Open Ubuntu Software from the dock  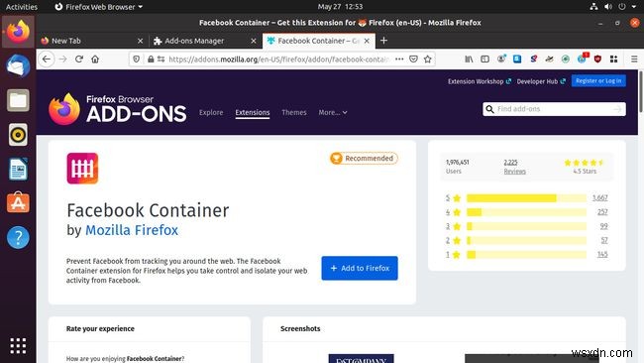pyautogui.click(x=18, y=202)
